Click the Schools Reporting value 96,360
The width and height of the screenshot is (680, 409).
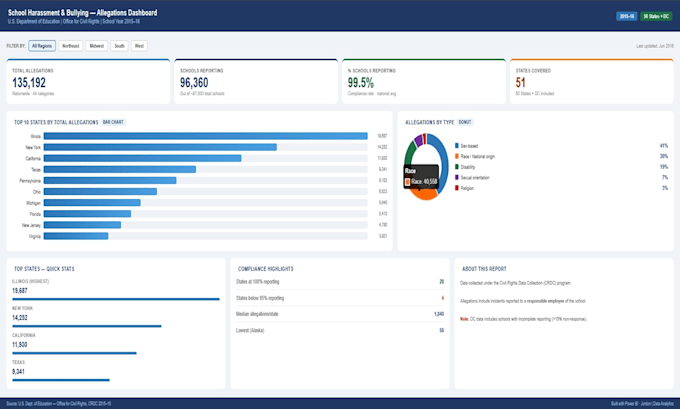194,82
